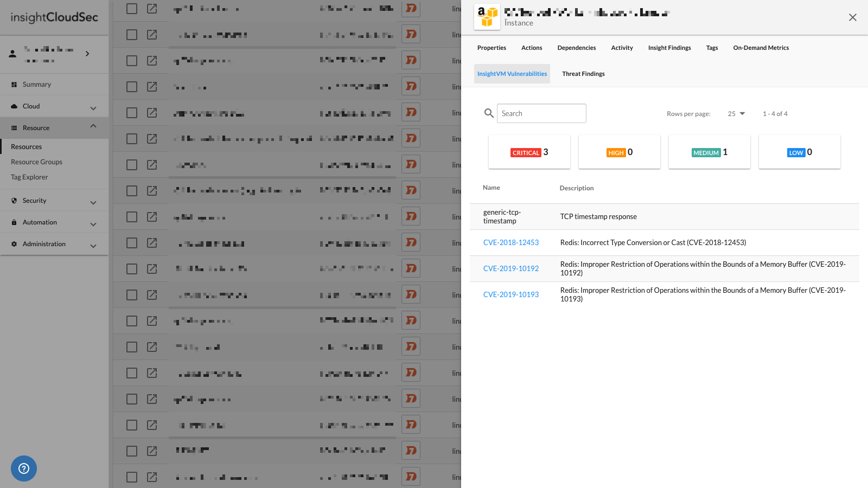Expand the user account chevron arrow

pyautogui.click(x=87, y=54)
